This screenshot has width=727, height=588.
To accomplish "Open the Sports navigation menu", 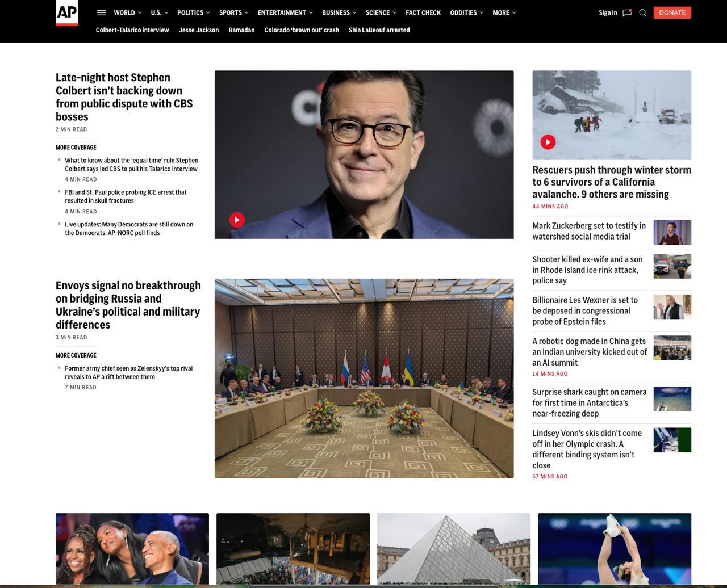I will point(233,12).
